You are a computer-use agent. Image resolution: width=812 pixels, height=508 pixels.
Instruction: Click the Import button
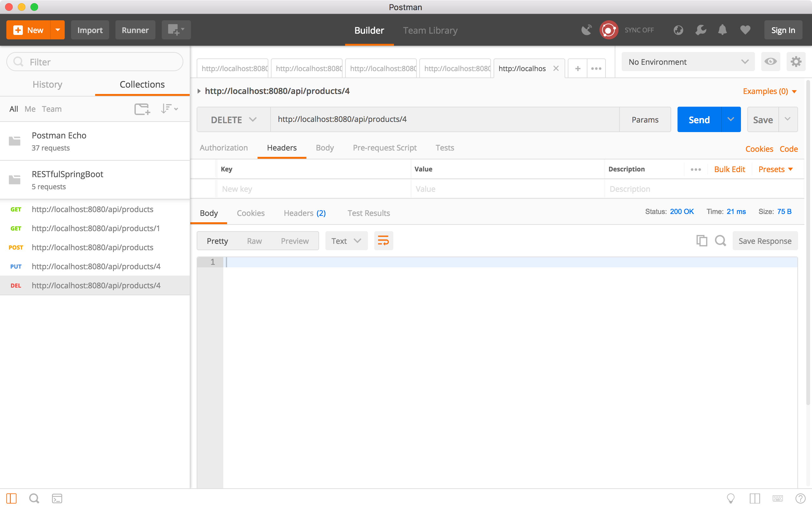(x=90, y=30)
